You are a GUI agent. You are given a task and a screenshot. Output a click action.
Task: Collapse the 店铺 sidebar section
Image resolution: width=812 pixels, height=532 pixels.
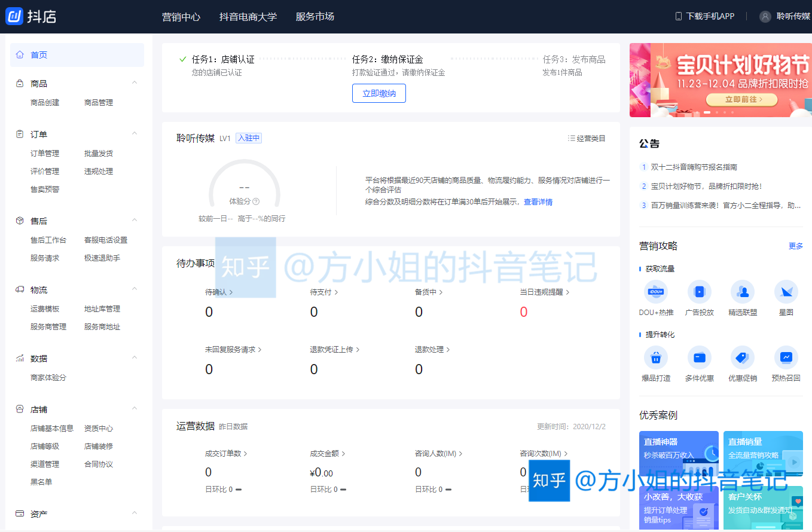pyautogui.click(x=135, y=409)
